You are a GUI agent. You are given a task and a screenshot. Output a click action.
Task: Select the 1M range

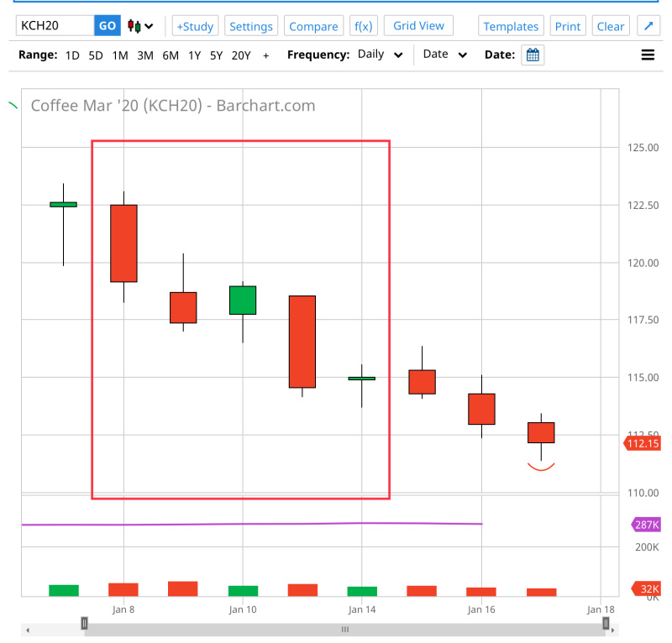tap(120, 55)
